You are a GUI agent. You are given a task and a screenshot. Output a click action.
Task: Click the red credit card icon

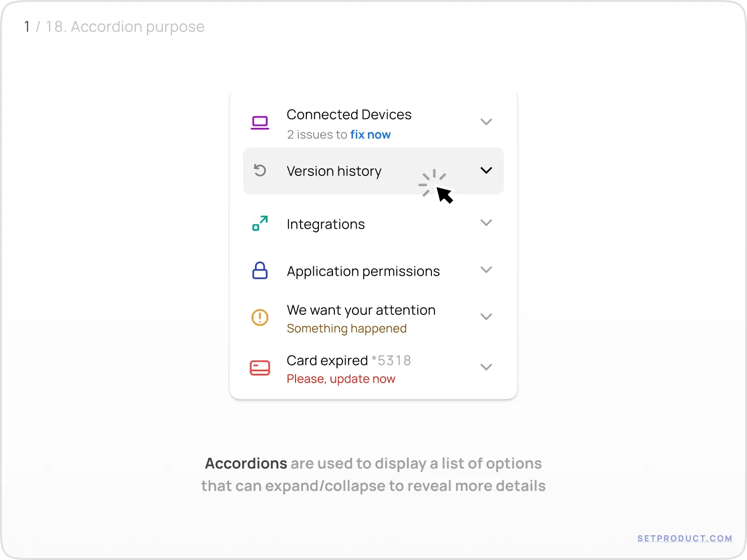click(260, 368)
